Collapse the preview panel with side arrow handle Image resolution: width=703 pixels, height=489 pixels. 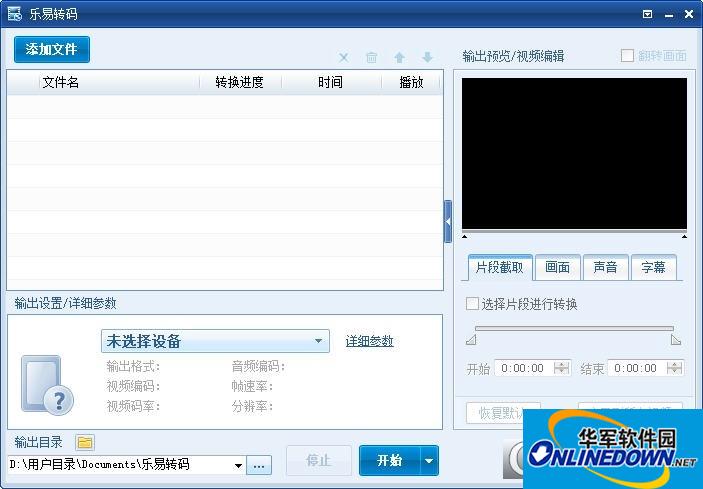[x=447, y=221]
